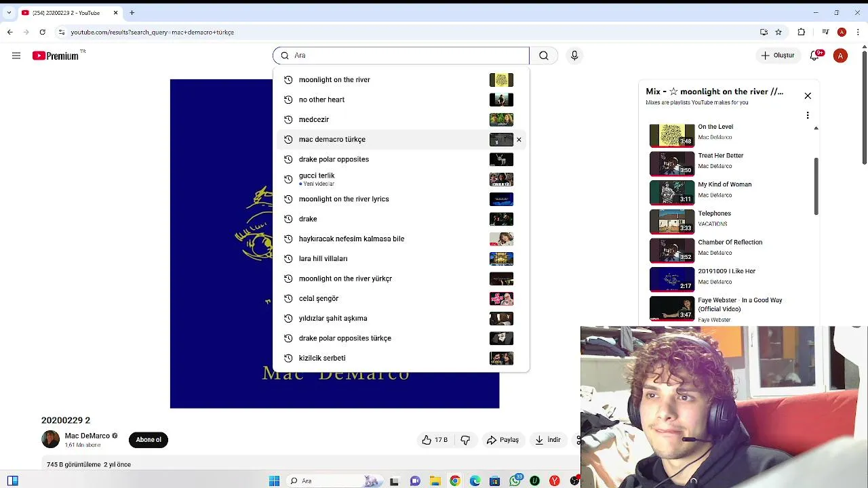Reload the page
The height and width of the screenshot is (488, 868).
click(x=42, y=32)
